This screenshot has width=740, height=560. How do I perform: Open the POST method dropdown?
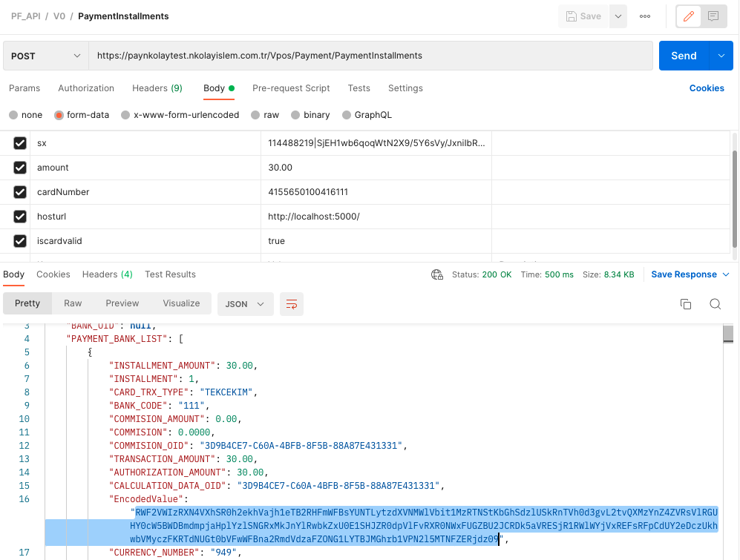46,56
